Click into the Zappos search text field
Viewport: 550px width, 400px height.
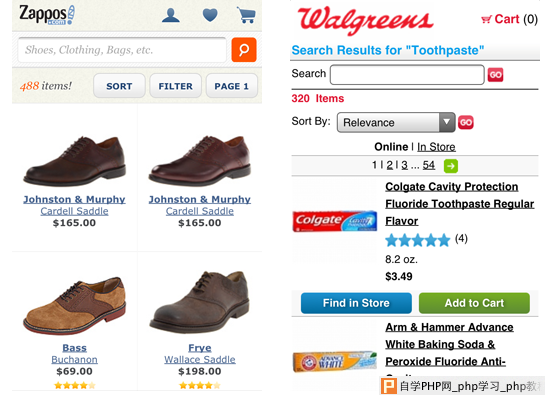click(122, 50)
